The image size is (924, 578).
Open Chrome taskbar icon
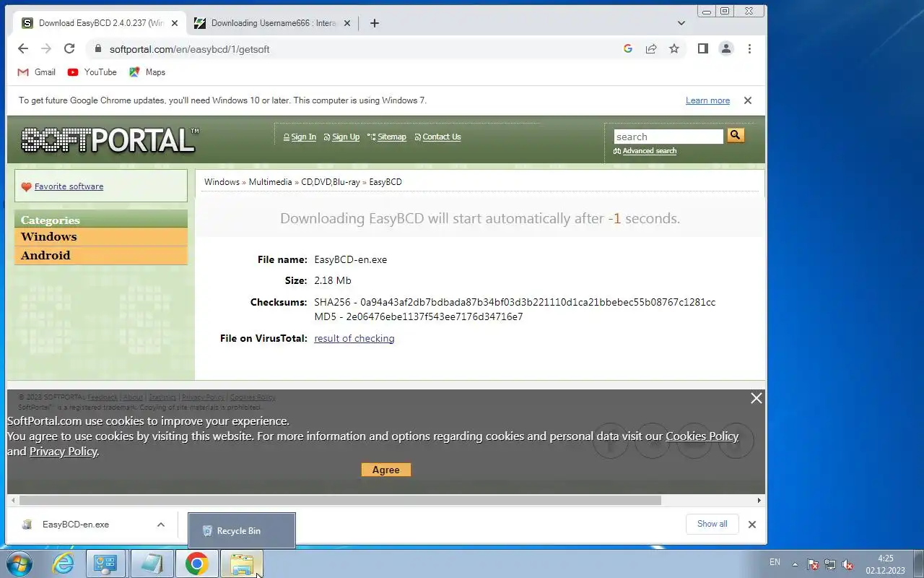pyautogui.click(x=196, y=564)
